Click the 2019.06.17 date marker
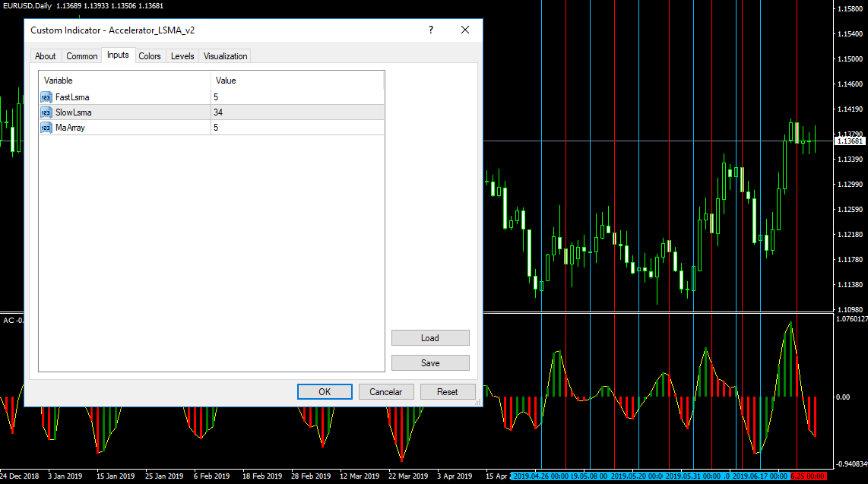The height and width of the screenshot is (484, 868). click(x=759, y=476)
